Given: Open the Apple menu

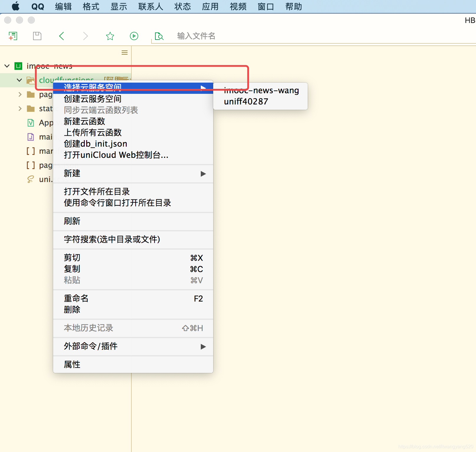Looking at the screenshot, I should coord(16,6).
